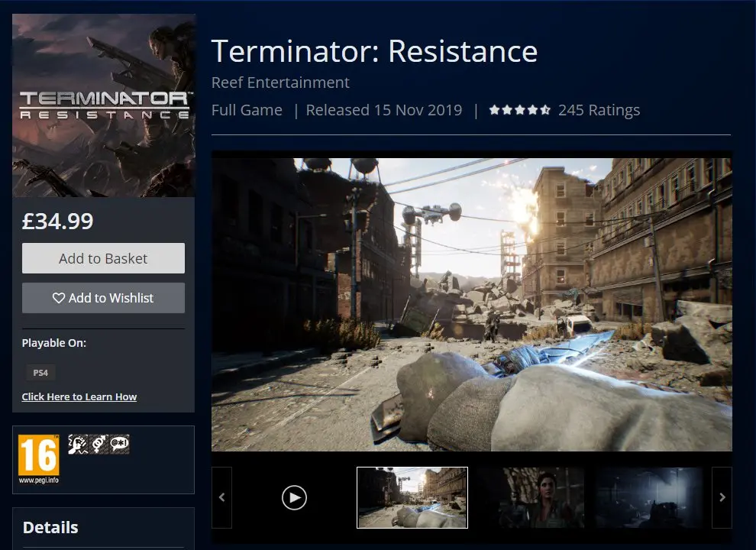Image resolution: width=756 pixels, height=550 pixels.
Task: View the 245 Ratings text
Action: click(599, 110)
